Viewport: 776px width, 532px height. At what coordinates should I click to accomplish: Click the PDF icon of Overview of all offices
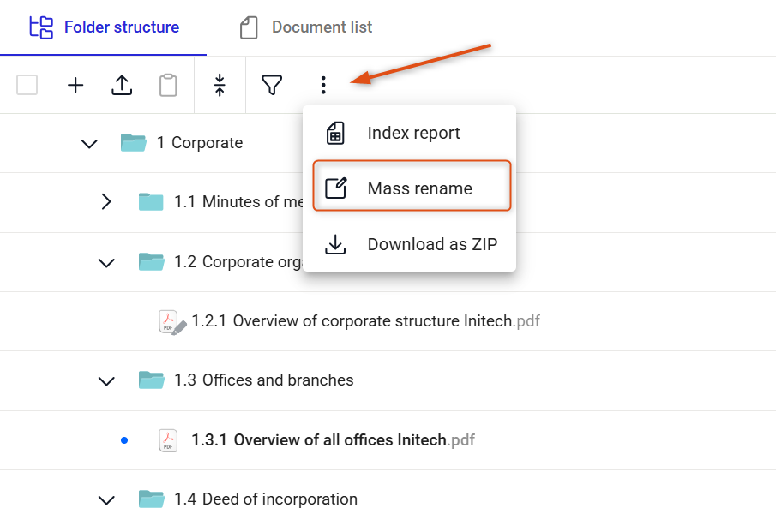168,440
